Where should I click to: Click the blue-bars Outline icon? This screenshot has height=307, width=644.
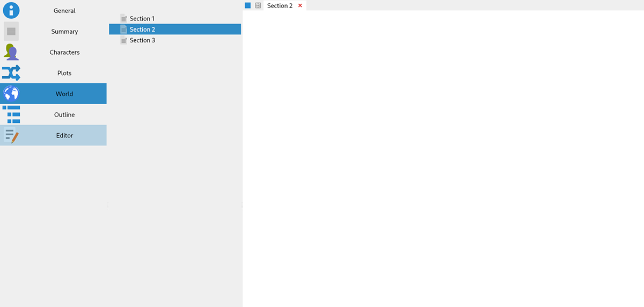pyautogui.click(x=11, y=114)
